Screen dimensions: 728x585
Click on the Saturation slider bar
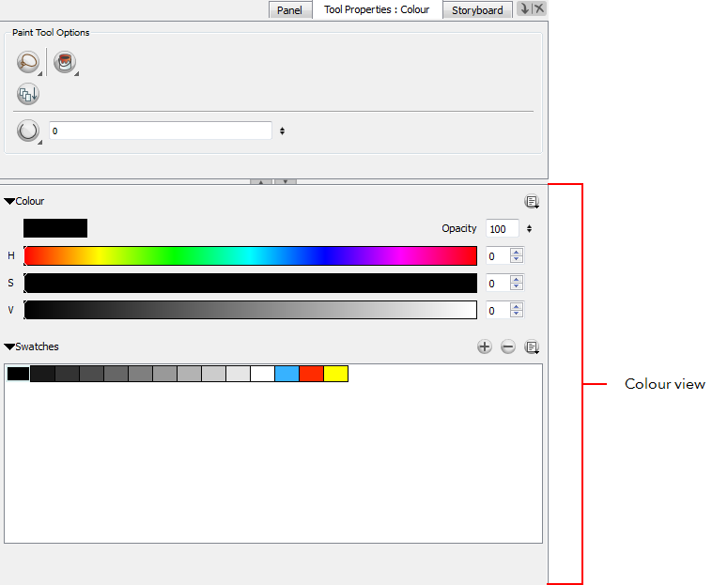(251, 284)
